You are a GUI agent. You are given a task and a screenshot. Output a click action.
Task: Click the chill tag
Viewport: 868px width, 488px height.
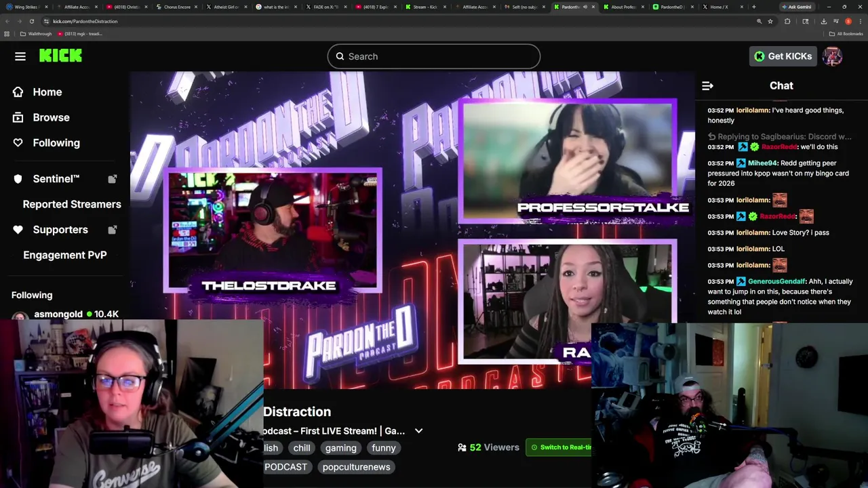pyautogui.click(x=302, y=448)
